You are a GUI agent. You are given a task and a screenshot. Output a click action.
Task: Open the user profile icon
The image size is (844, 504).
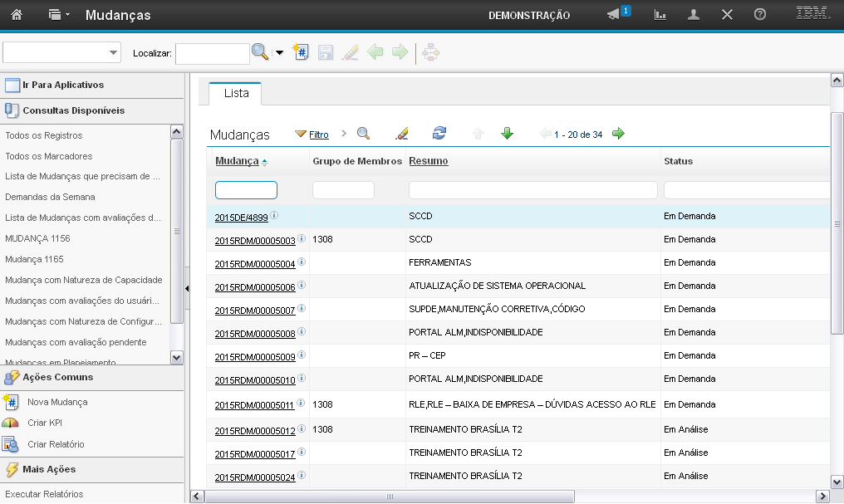pyautogui.click(x=694, y=15)
